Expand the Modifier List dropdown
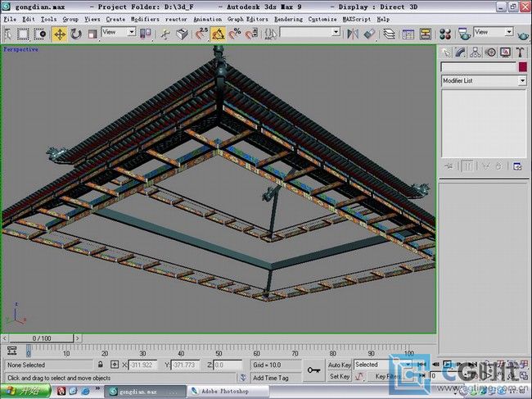Screen dimensions: 532x399 click(x=484, y=81)
